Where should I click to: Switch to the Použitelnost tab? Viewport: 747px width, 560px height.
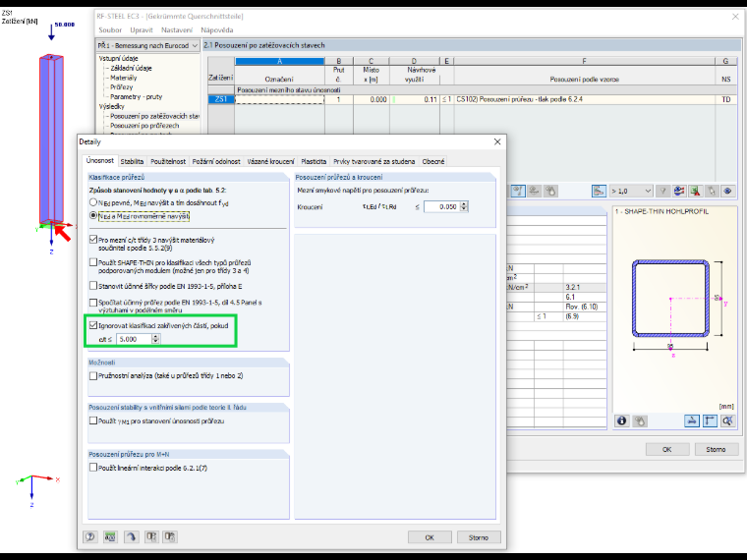point(168,161)
